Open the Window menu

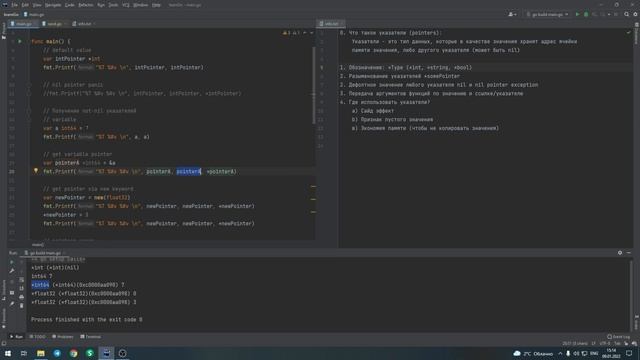(x=141, y=5)
